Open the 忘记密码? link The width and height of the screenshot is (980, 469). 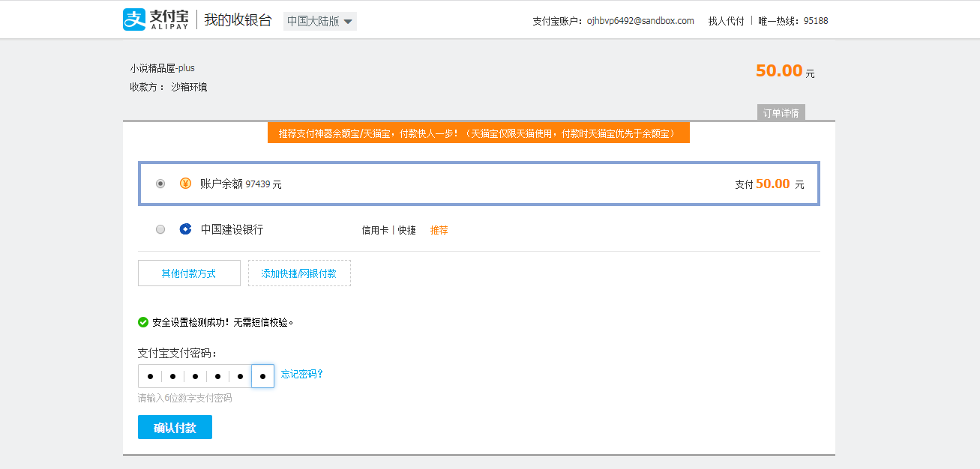302,374
